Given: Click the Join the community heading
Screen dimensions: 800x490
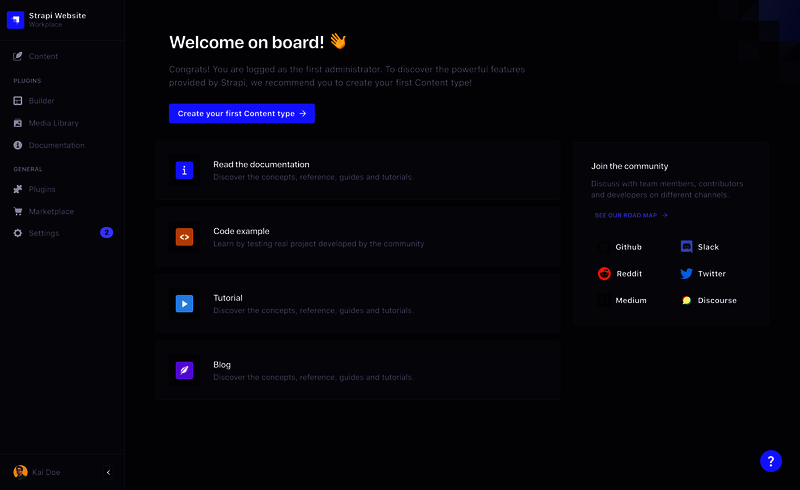Looking at the screenshot, I should pos(630,166).
